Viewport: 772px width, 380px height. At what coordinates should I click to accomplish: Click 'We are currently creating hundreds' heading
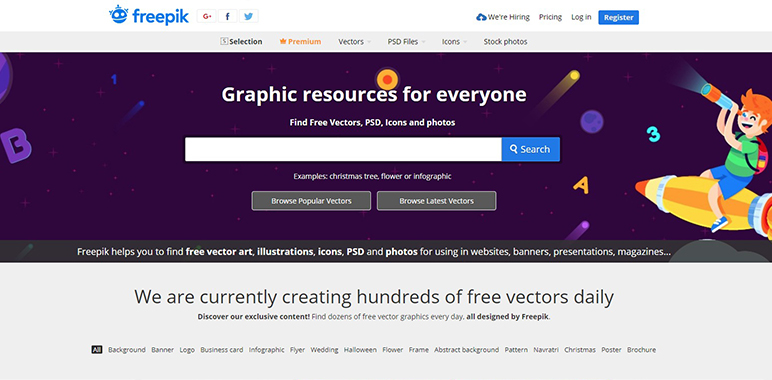click(x=374, y=297)
